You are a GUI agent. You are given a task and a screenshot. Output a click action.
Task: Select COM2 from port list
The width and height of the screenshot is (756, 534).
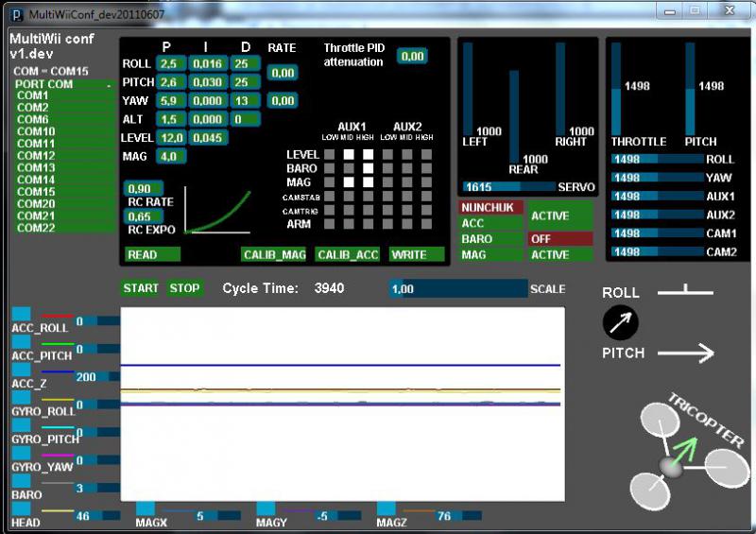click(64, 108)
